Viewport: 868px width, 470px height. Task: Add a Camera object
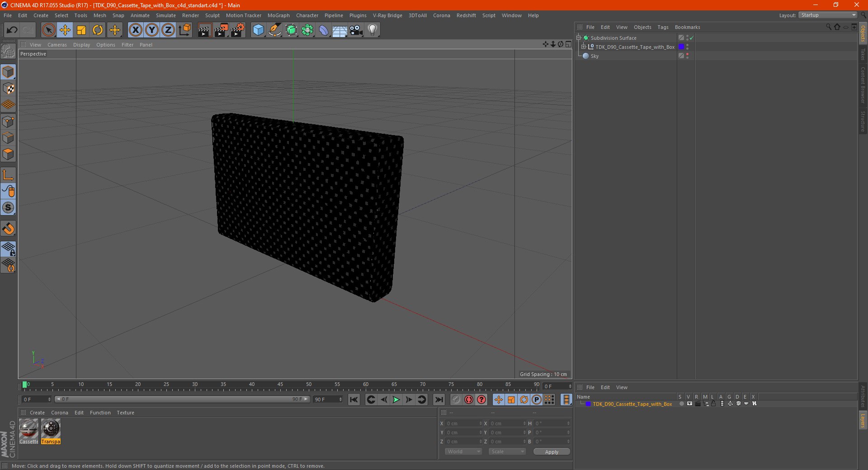point(356,30)
